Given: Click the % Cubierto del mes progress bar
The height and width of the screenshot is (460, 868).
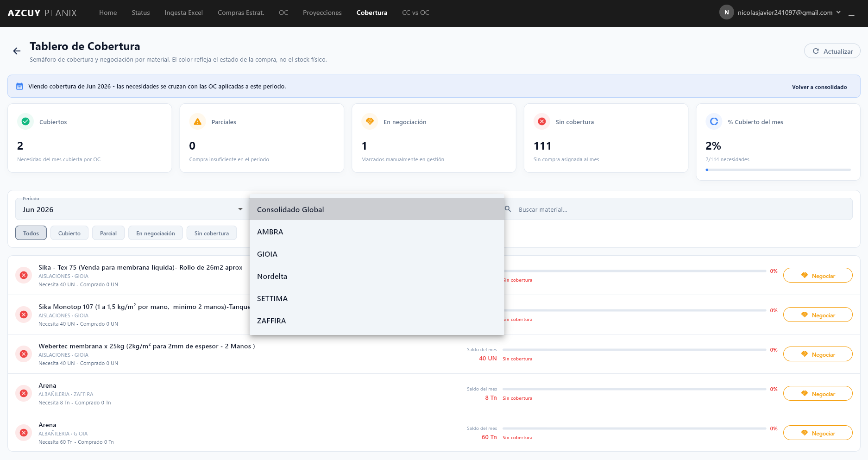Looking at the screenshot, I should point(778,170).
